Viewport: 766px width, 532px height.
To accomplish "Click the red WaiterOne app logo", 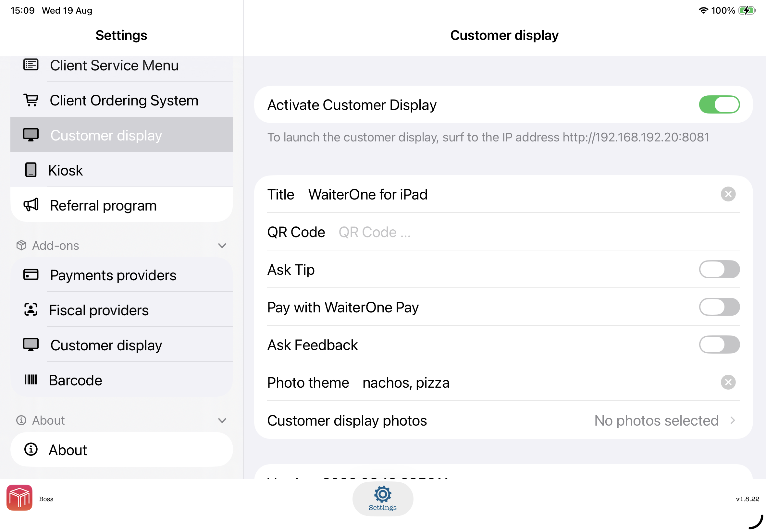I will pos(19,498).
